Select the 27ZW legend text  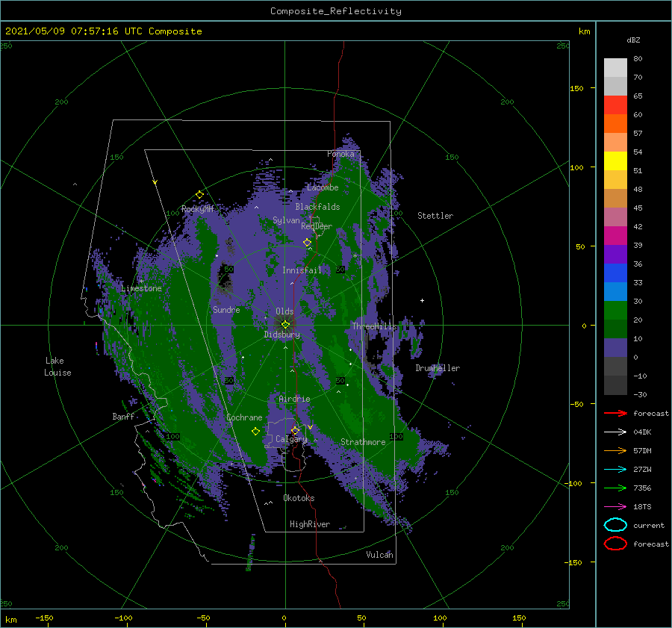click(642, 470)
